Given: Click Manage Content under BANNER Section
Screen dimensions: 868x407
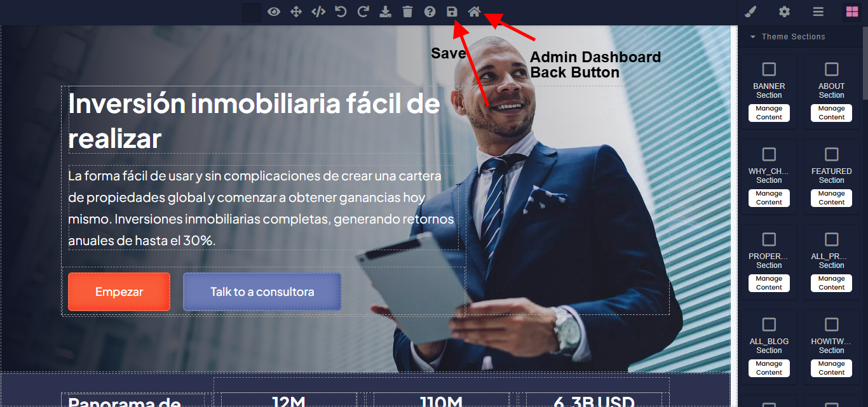Looking at the screenshot, I should (x=769, y=113).
